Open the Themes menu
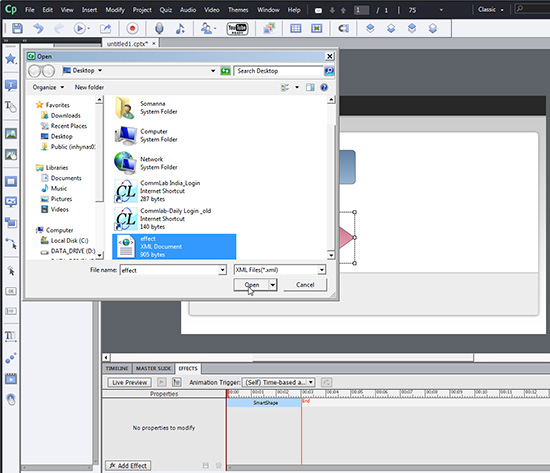This screenshot has width=550, height=473. tap(238, 10)
